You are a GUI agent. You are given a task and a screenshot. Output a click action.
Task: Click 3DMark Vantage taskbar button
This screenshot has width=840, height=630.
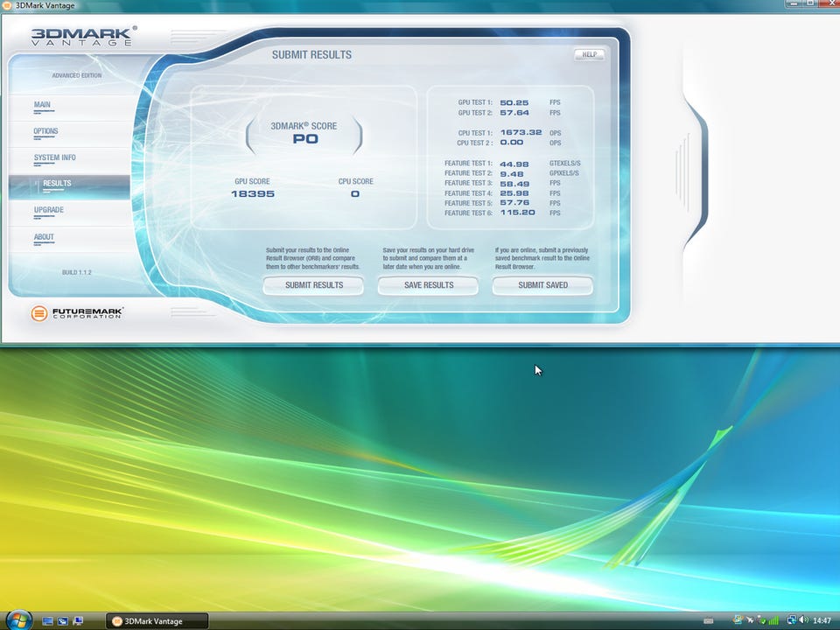[157, 621]
